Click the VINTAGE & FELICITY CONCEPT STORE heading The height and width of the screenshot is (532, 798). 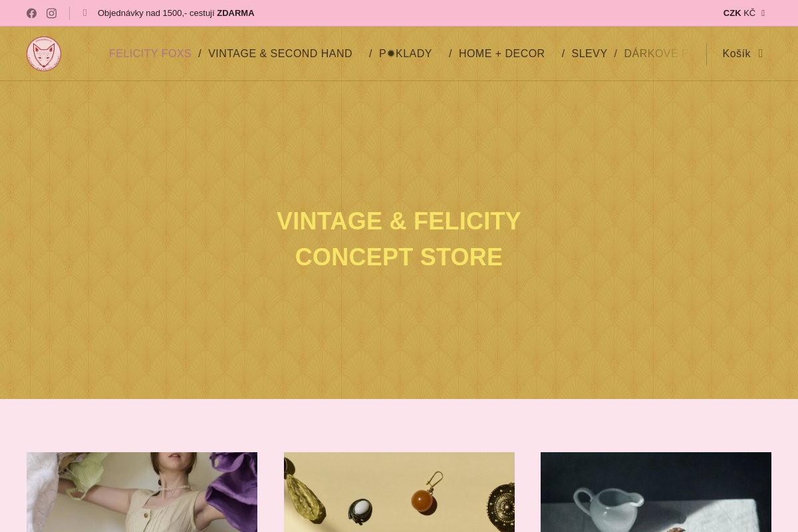pyautogui.click(x=399, y=239)
